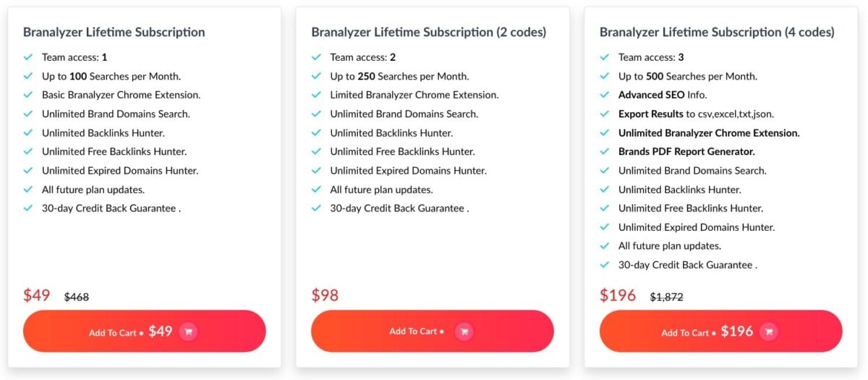Click checkmark beside 'Team access: 1'

[28, 57]
